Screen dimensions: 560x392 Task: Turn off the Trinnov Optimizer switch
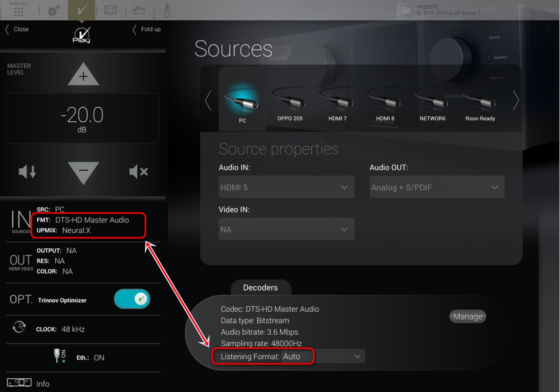coord(132,299)
